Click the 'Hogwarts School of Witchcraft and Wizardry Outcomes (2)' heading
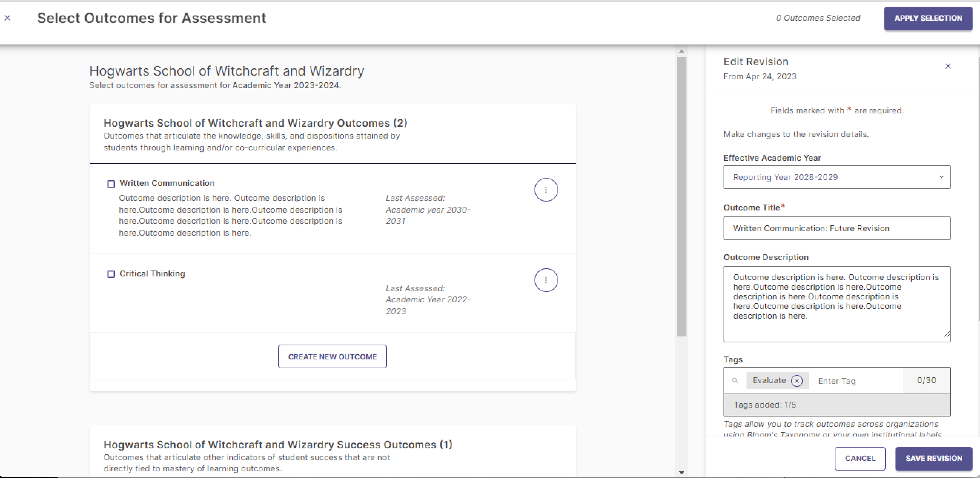 coord(255,123)
